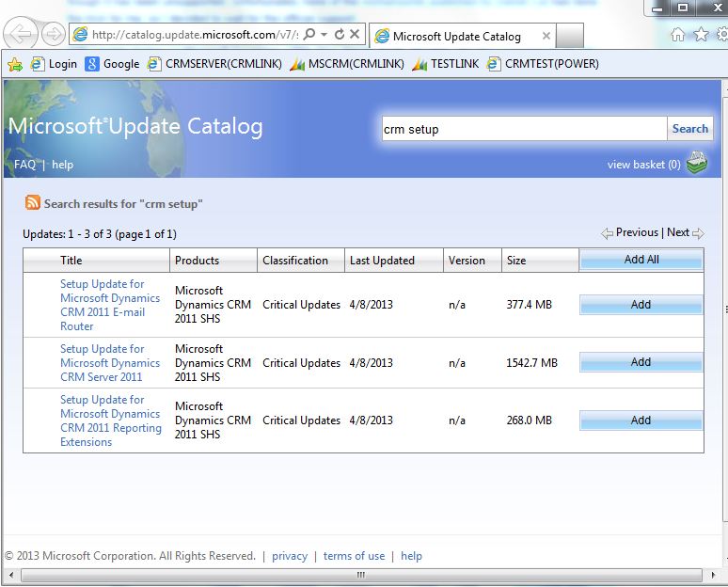Click the crm setup search box
728x587 pixels.
(x=524, y=129)
